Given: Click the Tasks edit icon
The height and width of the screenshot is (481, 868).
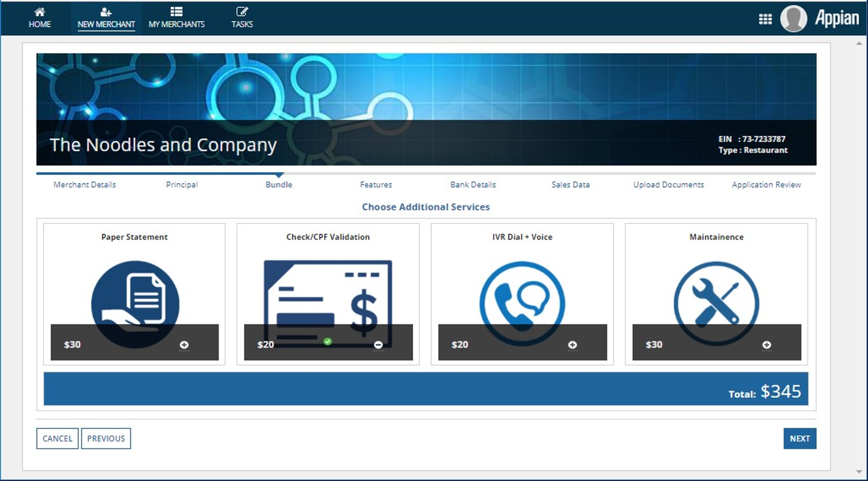Looking at the screenshot, I should coord(242,12).
